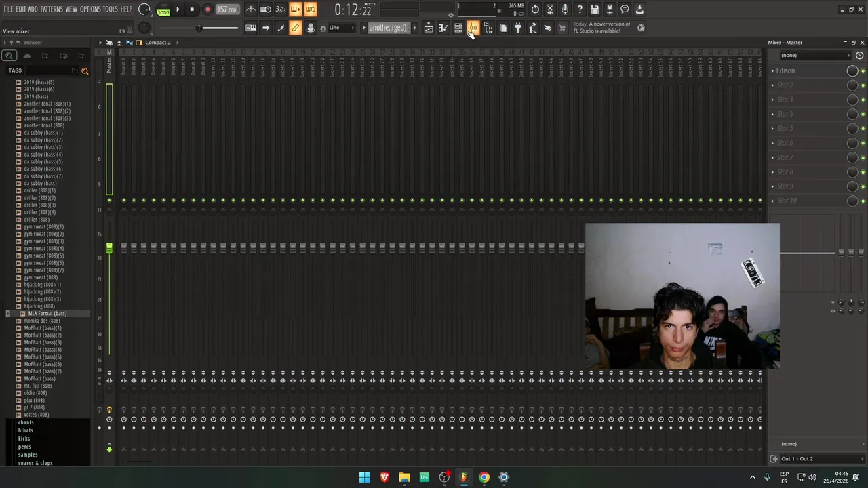868x488 pixels.
Task: Click the audio editor scissors icon
Action: pos(550,9)
